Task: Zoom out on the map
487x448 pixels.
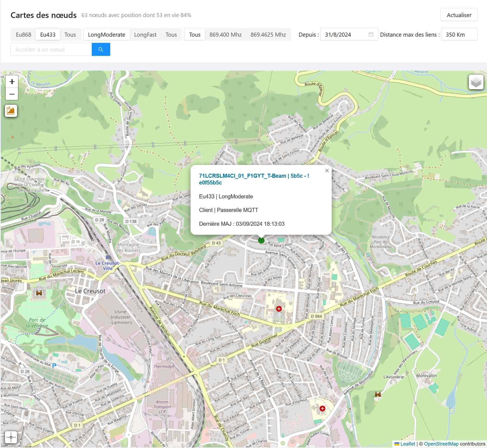Action: point(12,94)
